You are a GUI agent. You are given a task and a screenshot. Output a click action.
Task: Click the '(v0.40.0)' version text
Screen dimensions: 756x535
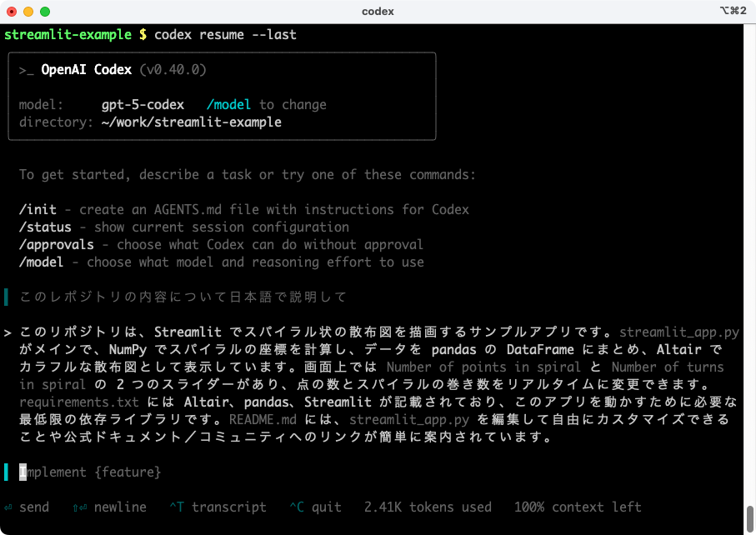pos(173,69)
